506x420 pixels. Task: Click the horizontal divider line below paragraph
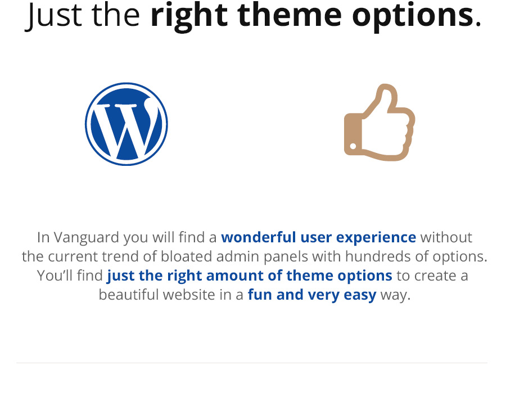(x=252, y=363)
